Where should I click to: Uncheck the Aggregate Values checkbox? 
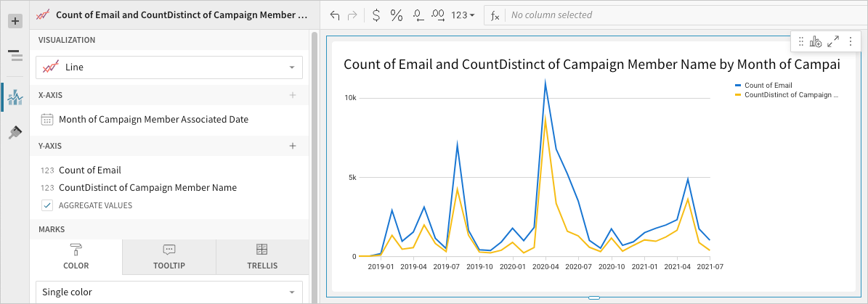click(47, 205)
